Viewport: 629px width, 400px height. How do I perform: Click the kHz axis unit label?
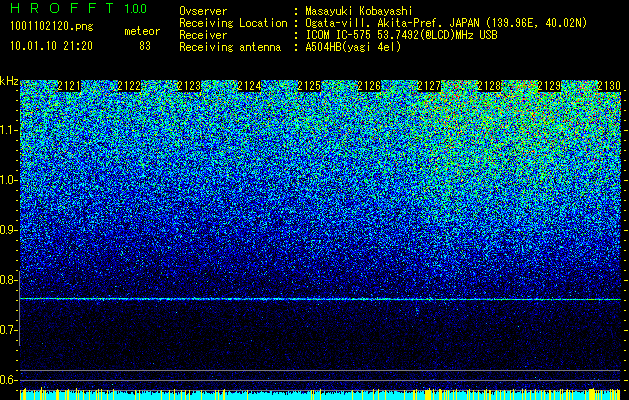[9, 81]
